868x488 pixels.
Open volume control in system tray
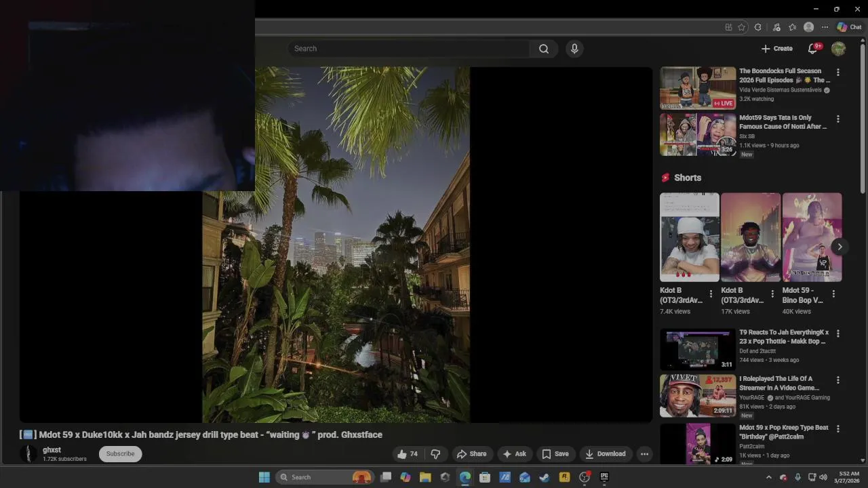pos(823,477)
